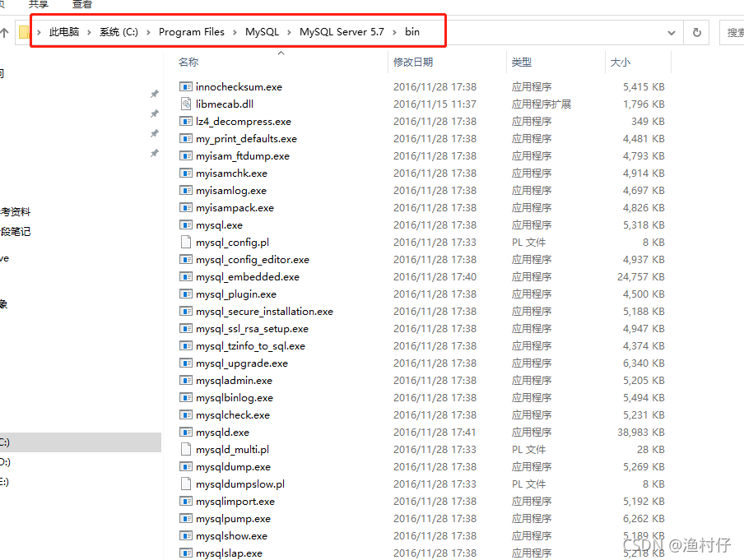Screen dimensions: 744x560
Task: Click the lz4_decompress.exe file icon
Action: (185, 122)
